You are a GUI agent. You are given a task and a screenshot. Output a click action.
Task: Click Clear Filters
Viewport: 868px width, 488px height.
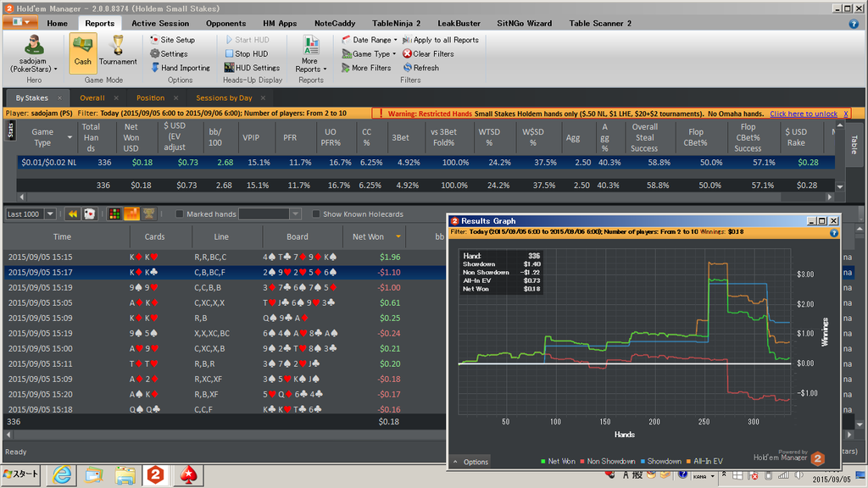pos(428,53)
